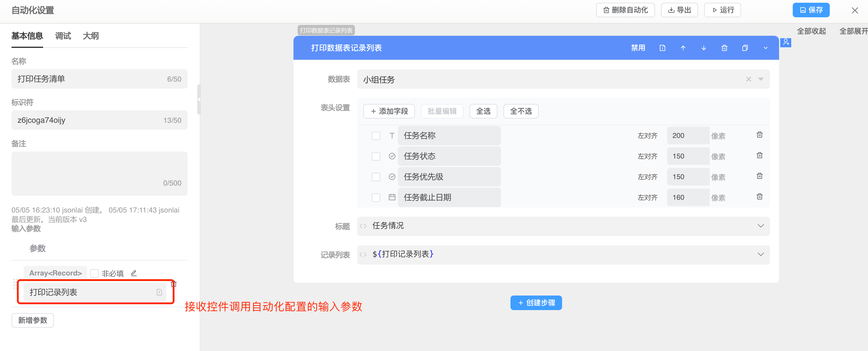The height and width of the screenshot is (351, 868).
Task: Check the 任务截止日期 field checkbox
Action: (376, 198)
